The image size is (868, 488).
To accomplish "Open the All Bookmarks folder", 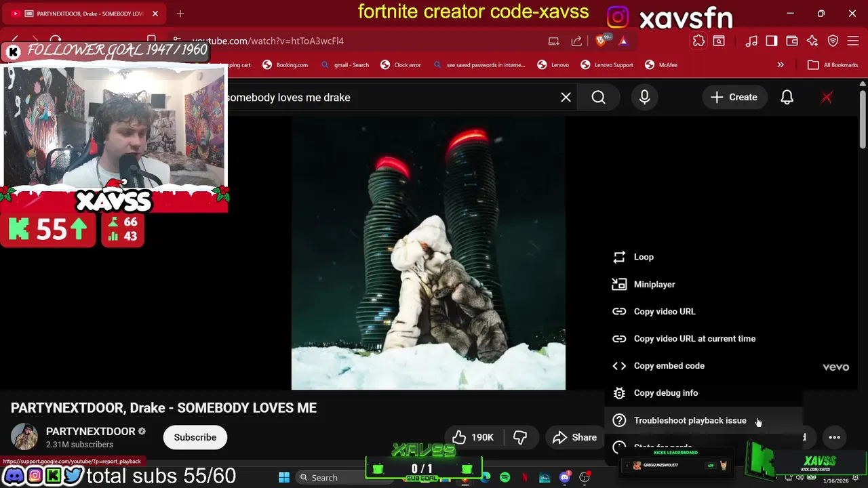I will pyautogui.click(x=833, y=65).
